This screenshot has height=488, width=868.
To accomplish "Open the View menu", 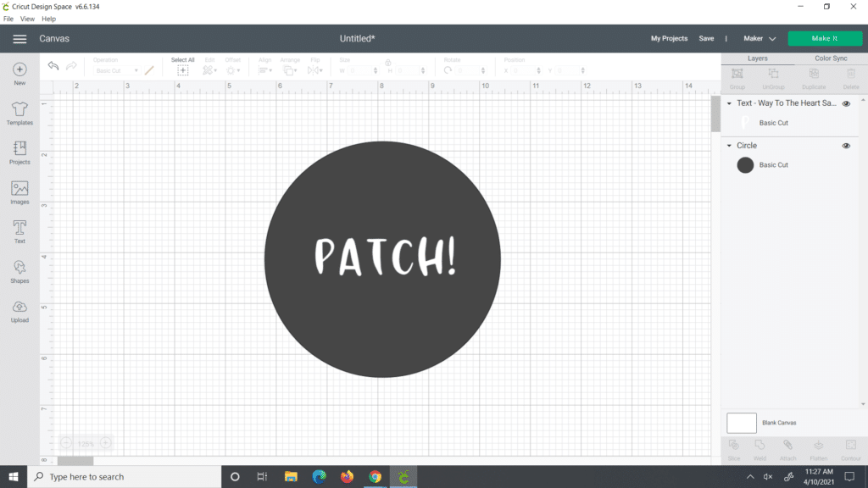I will click(27, 19).
